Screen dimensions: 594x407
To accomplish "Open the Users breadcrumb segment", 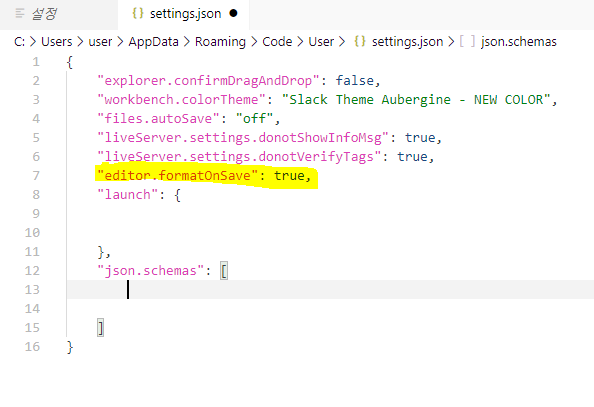I will (56, 41).
